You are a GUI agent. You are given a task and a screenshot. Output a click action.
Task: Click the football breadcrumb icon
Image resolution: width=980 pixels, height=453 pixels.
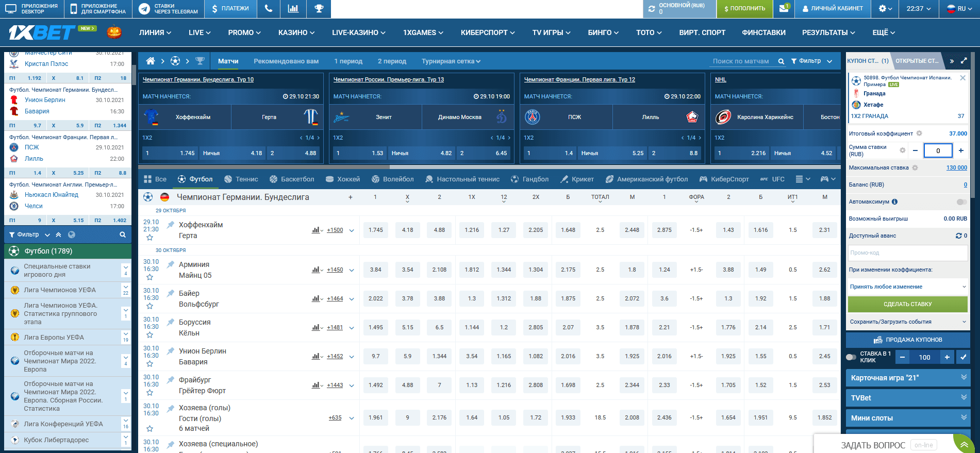coord(175,61)
